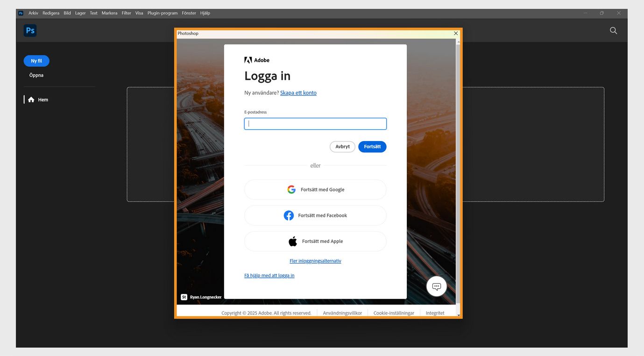Open the Markera menu

tap(109, 13)
